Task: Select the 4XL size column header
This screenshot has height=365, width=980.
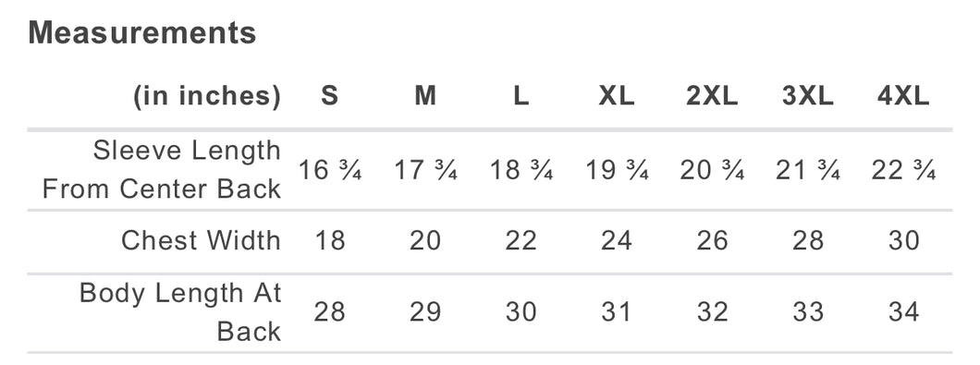Action: (904, 96)
